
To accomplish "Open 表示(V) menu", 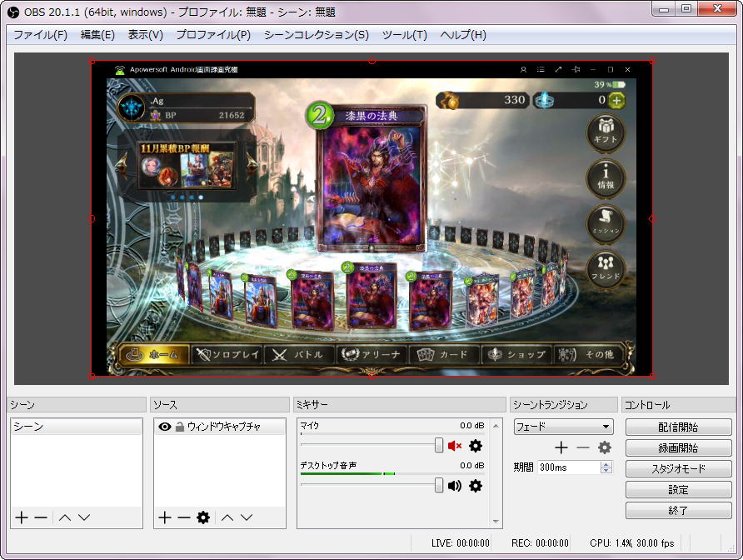I will point(146,35).
